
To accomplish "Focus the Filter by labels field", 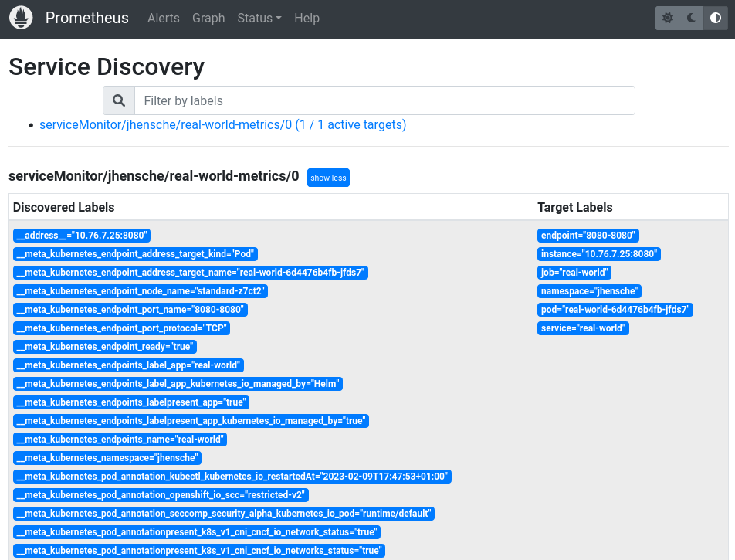I will tap(384, 100).
